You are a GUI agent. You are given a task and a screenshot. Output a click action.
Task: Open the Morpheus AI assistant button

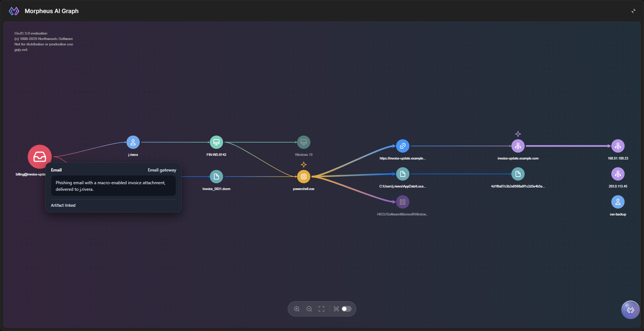(631, 310)
